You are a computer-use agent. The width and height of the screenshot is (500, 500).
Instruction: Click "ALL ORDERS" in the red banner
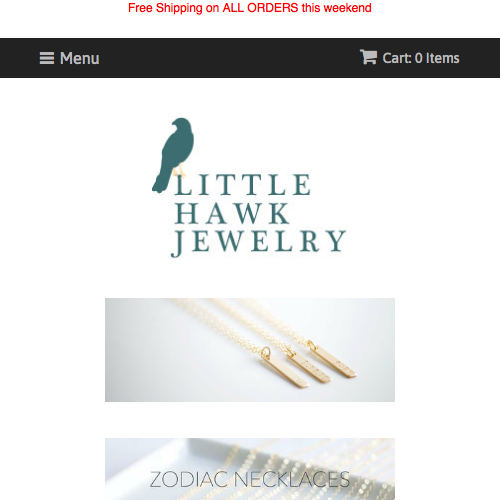pos(260,8)
